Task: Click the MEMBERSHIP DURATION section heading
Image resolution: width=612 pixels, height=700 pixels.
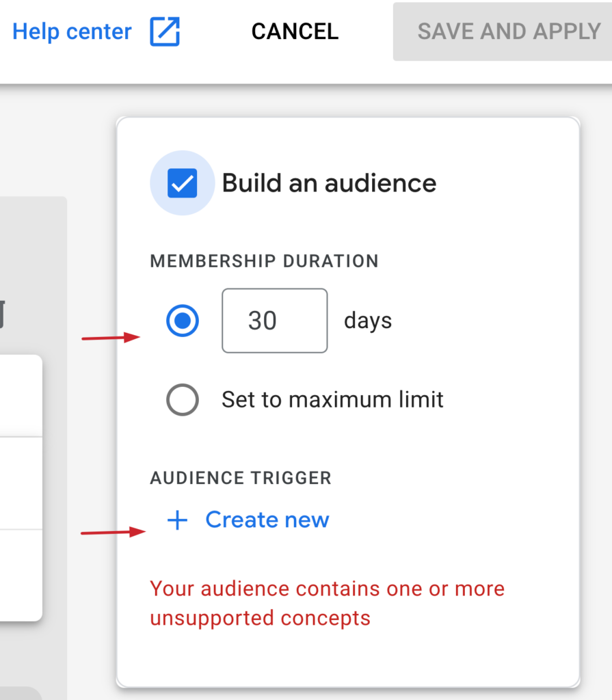Action: [x=264, y=261]
